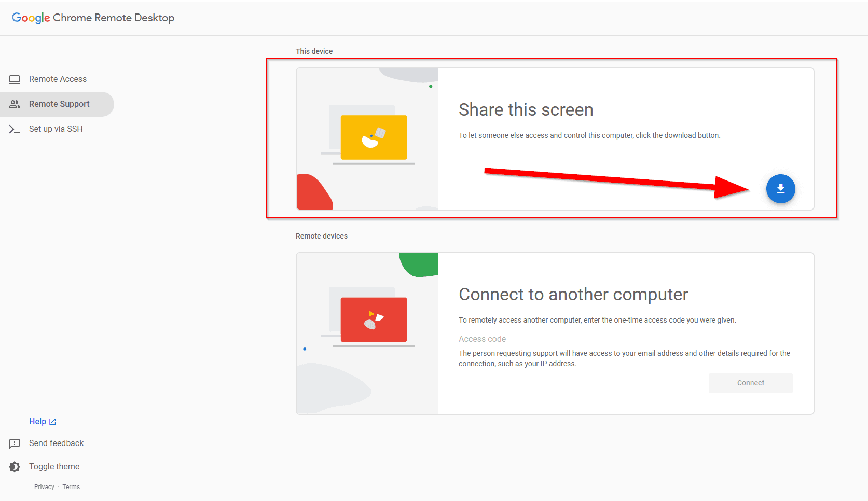Open the Help link
This screenshot has width=868, height=501.
point(36,421)
